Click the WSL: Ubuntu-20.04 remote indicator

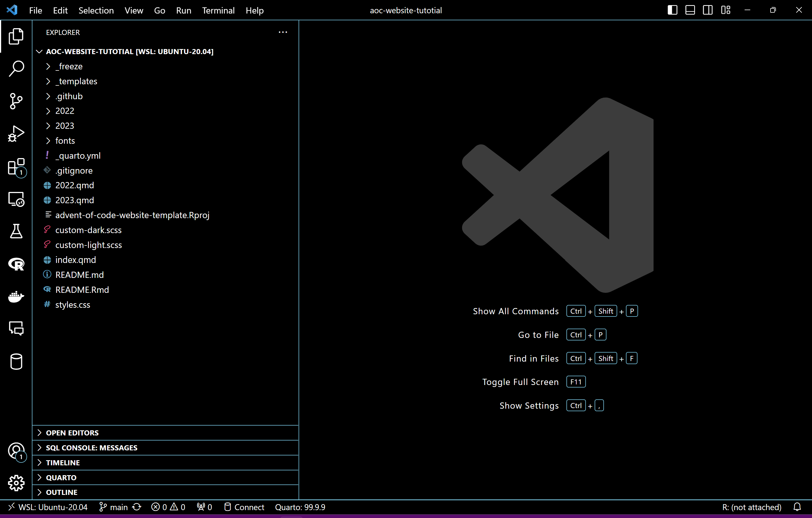[x=48, y=507]
